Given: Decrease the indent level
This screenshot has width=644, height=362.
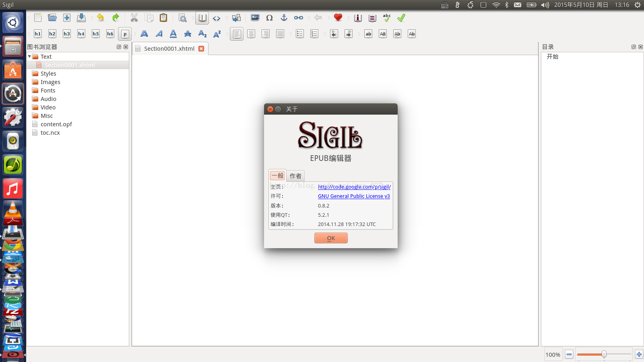Looking at the screenshot, I should click(334, 34).
